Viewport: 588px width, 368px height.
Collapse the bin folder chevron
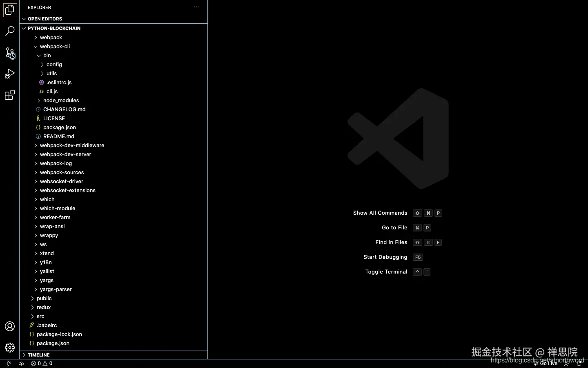(x=39, y=55)
